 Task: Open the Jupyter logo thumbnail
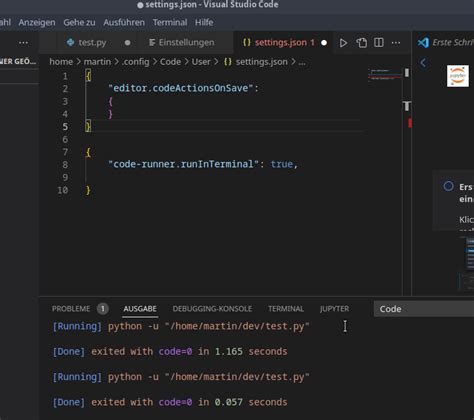coord(458,76)
